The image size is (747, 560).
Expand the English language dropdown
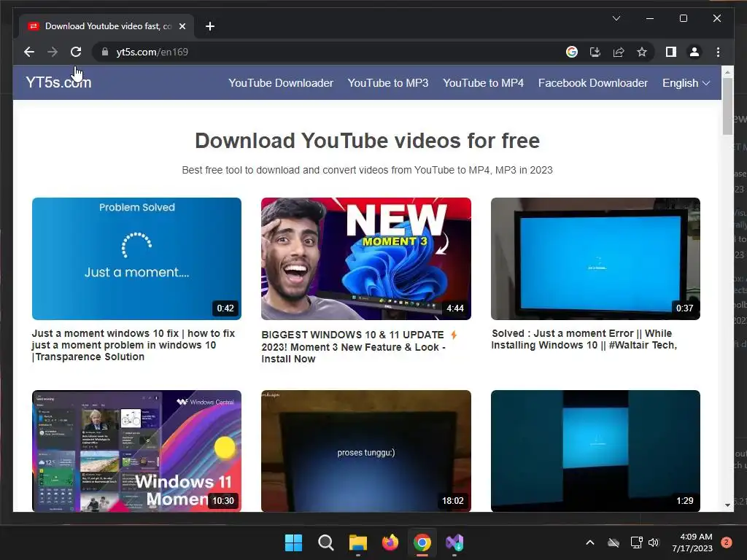pyautogui.click(x=686, y=83)
